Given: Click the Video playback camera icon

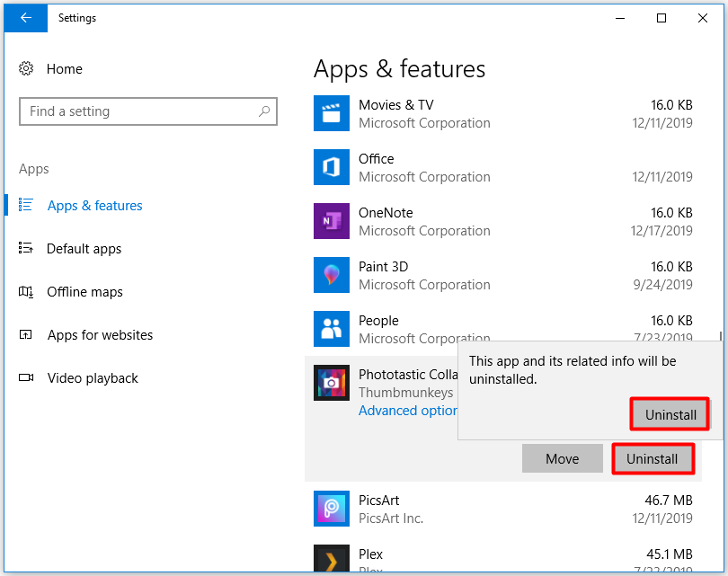Looking at the screenshot, I should click(26, 377).
